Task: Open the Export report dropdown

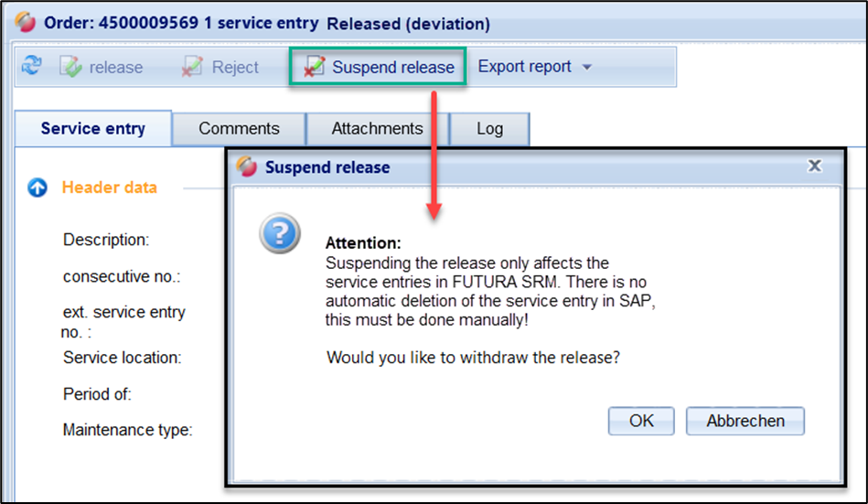Action: click(x=535, y=67)
